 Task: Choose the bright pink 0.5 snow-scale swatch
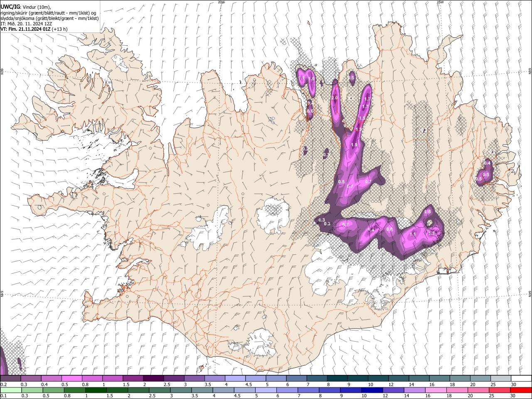71,378
